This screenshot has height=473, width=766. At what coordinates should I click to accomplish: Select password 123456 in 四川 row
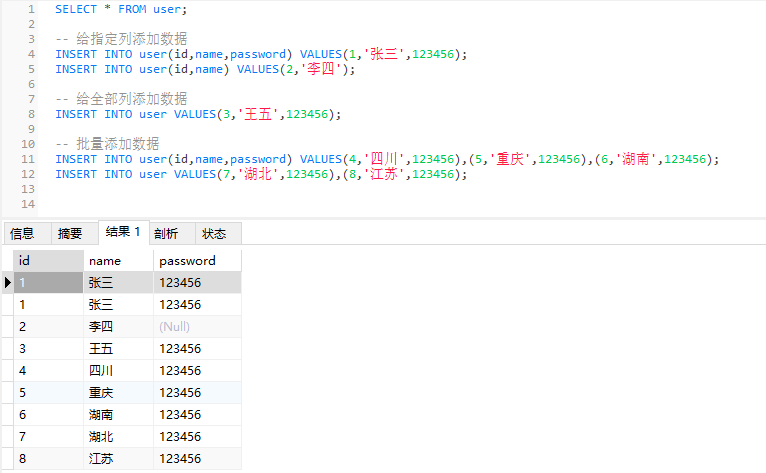tap(197, 370)
